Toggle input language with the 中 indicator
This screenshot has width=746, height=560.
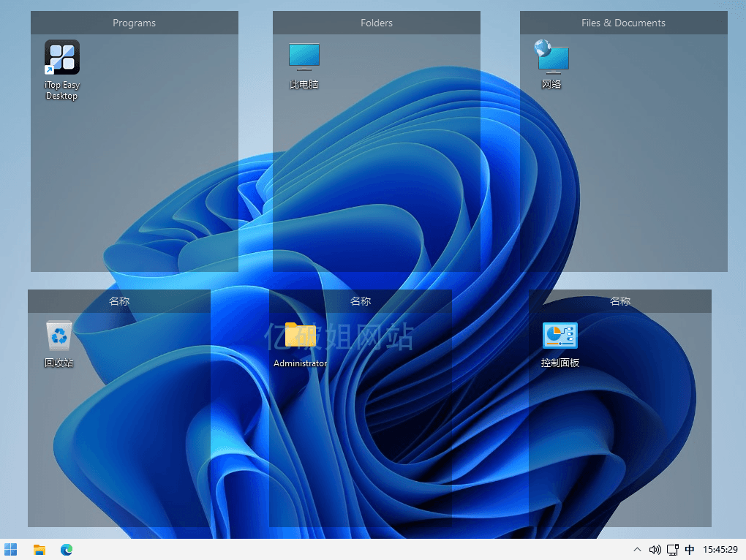(x=690, y=549)
